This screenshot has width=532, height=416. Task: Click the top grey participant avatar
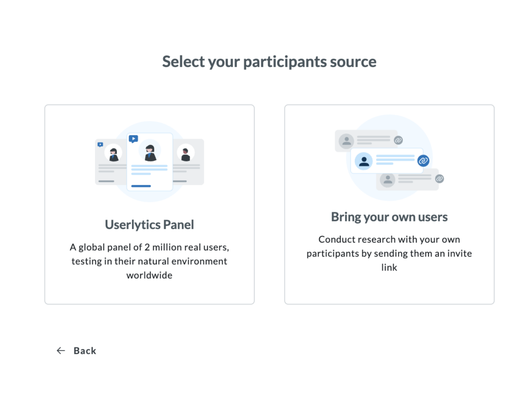tap(346, 141)
